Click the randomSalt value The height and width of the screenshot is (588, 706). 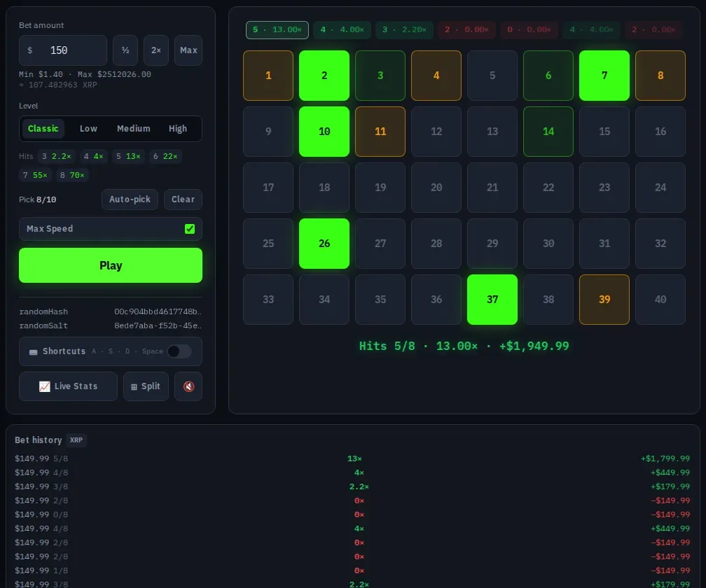pos(158,325)
